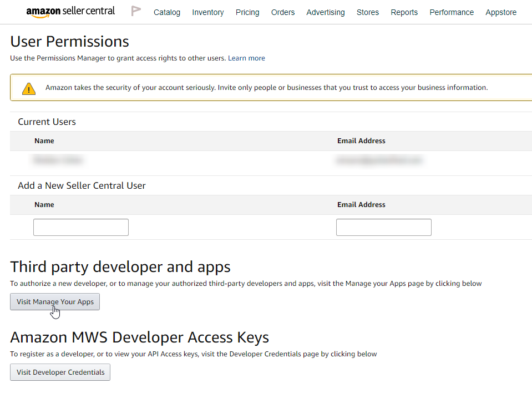This screenshot has height=393, width=532.
Task: Open the Catalog menu
Action: coord(167,12)
